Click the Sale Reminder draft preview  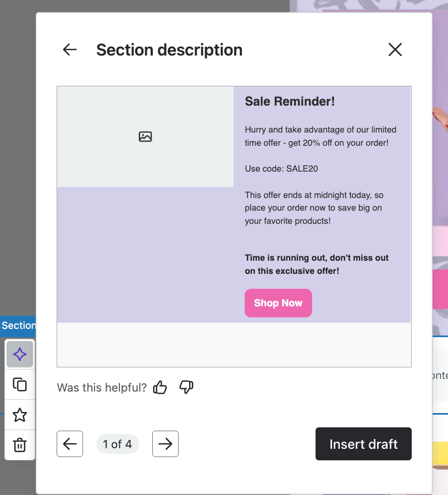(234, 226)
